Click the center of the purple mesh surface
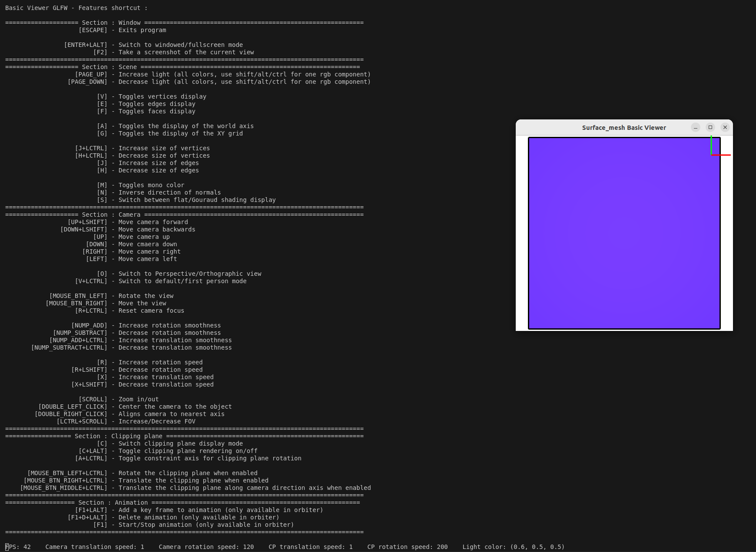 624,233
